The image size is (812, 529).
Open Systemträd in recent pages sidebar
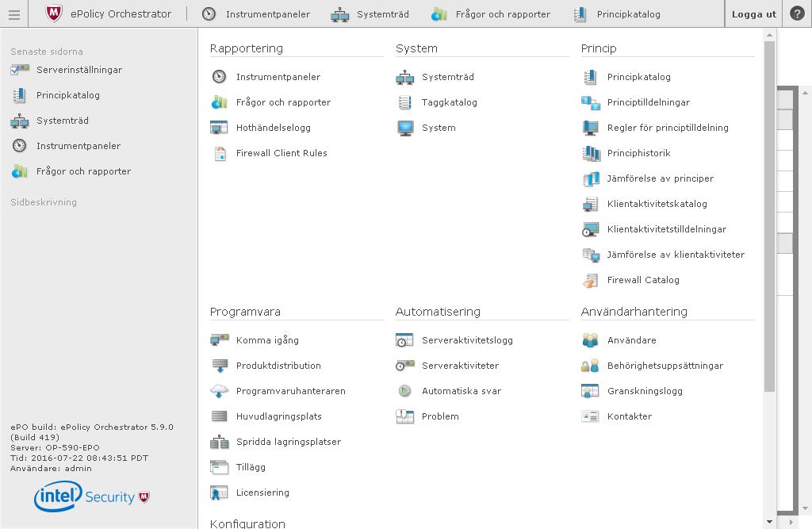[x=62, y=121]
